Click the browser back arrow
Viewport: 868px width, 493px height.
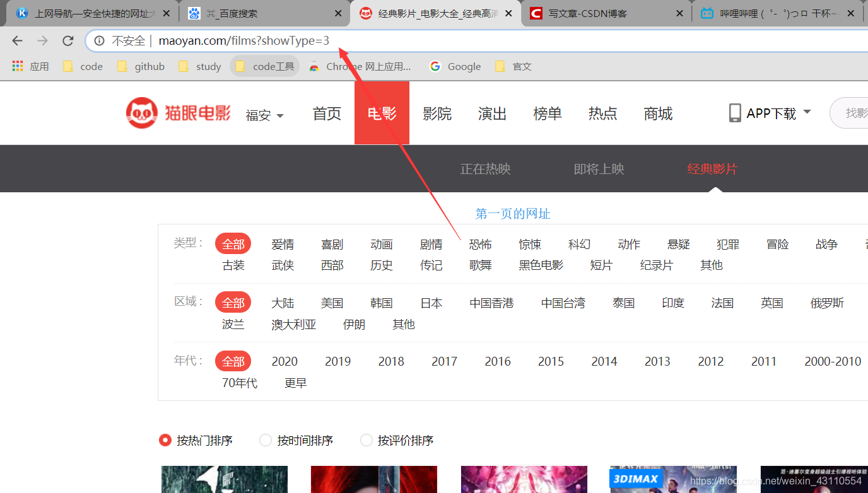16,40
